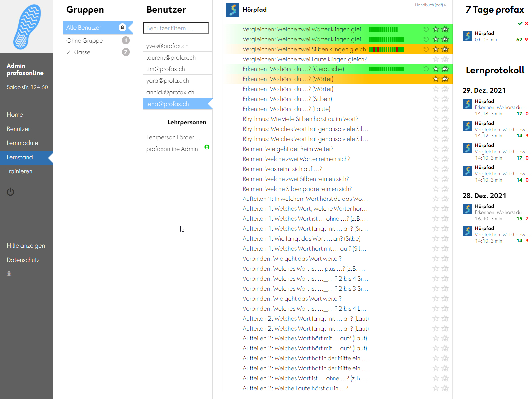The width and height of the screenshot is (532, 399).
Task: Click the Alle Benutzer count badge 8
Action: (122, 27)
